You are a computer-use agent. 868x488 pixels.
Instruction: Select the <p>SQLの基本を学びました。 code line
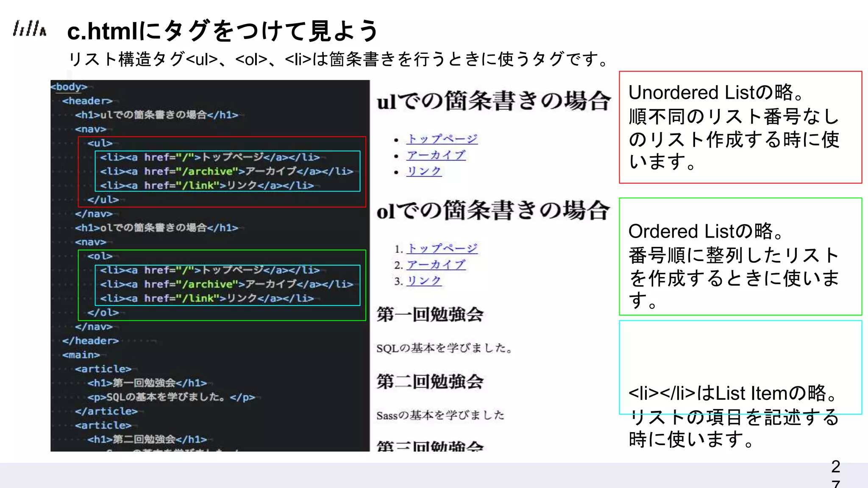(x=171, y=397)
